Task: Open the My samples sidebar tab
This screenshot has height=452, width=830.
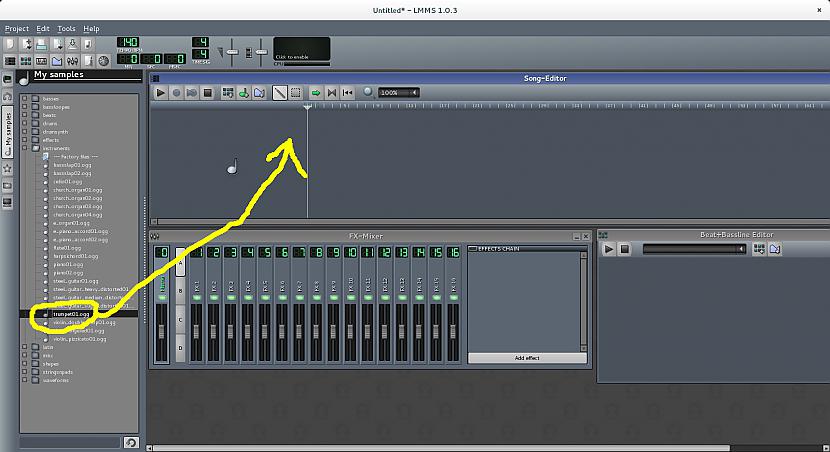Action: (x=7, y=132)
